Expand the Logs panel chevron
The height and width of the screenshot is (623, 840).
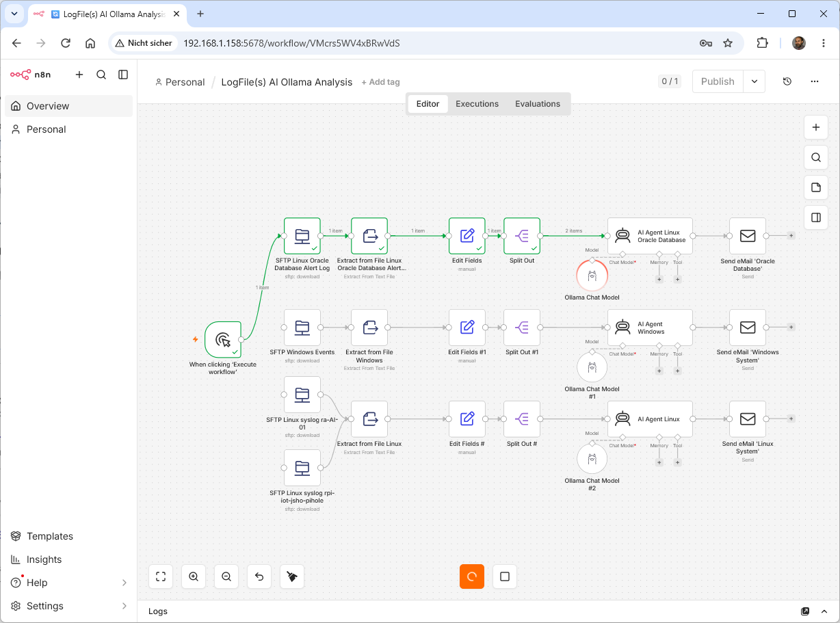click(824, 611)
